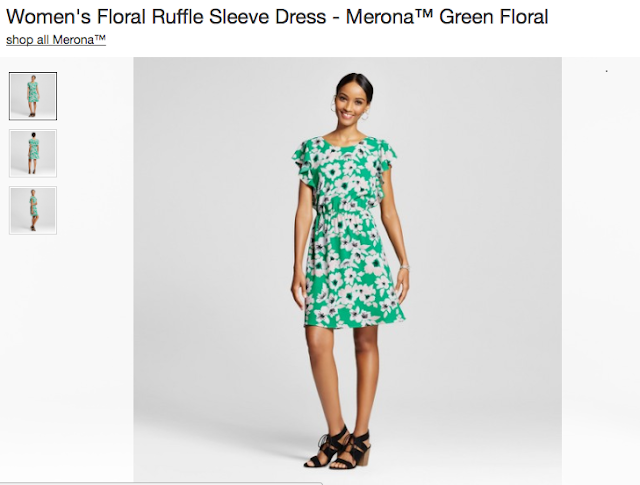The width and height of the screenshot is (640, 485).
Task: Click the model's black strappy sandals
Action: click(x=338, y=448)
